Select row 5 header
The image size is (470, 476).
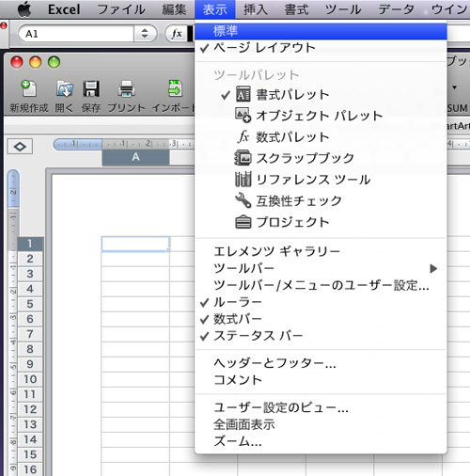[x=30, y=304]
